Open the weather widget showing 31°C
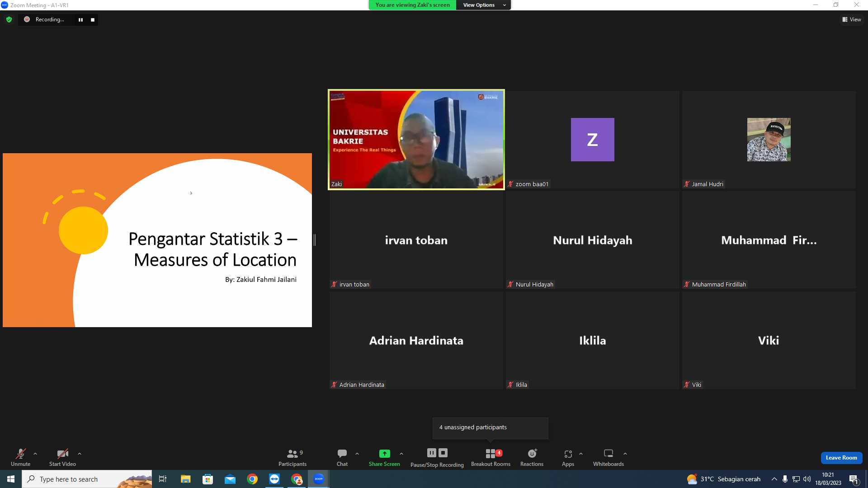 pos(723,479)
